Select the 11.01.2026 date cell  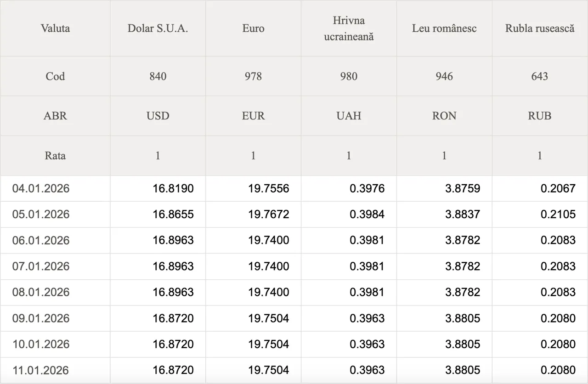pyautogui.click(x=41, y=370)
